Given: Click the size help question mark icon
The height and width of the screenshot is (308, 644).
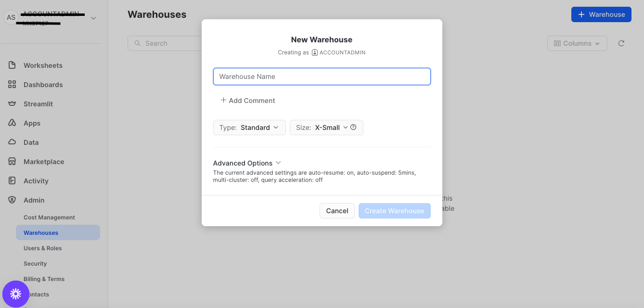Looking at the screenshot, I should [x=353, y=128].
